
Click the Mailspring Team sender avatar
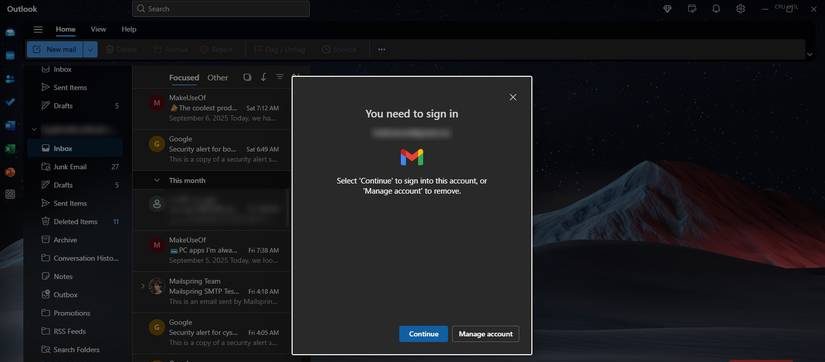156,286
